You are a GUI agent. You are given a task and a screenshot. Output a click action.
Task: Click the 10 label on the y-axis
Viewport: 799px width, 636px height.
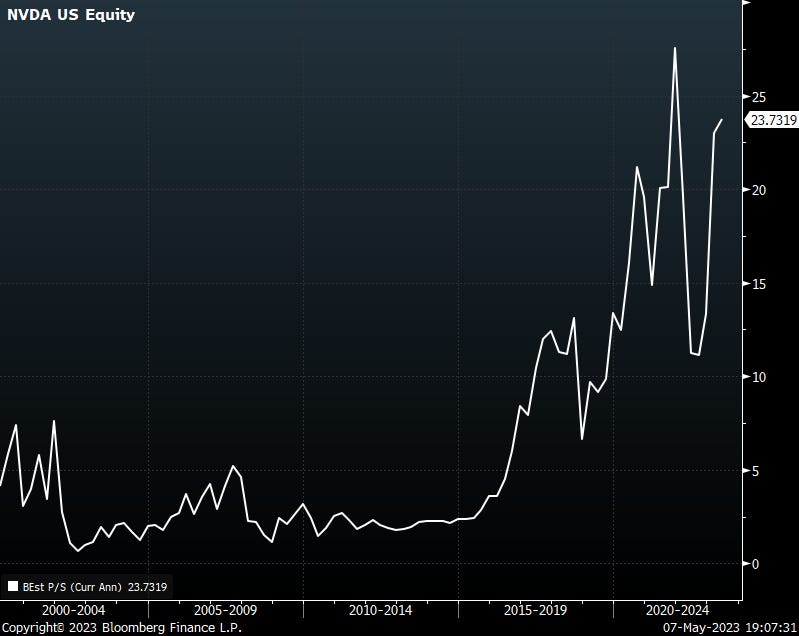point(759,377)
